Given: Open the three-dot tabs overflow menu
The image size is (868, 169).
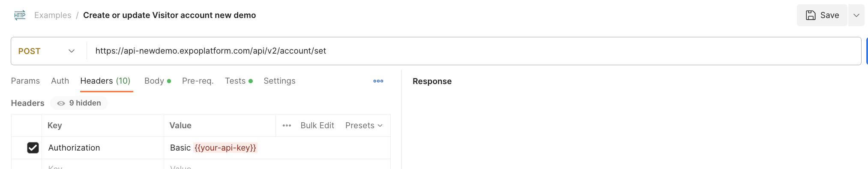Looking at the screenshot, I should [378, 81].
